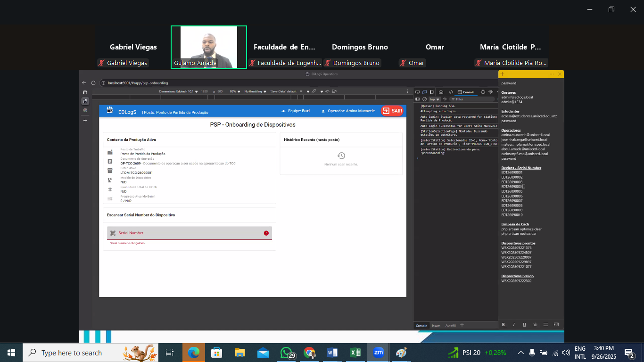Open Microsoft Excel from the taskbar
The image size is (644, 362).
(x=355, y=353)
